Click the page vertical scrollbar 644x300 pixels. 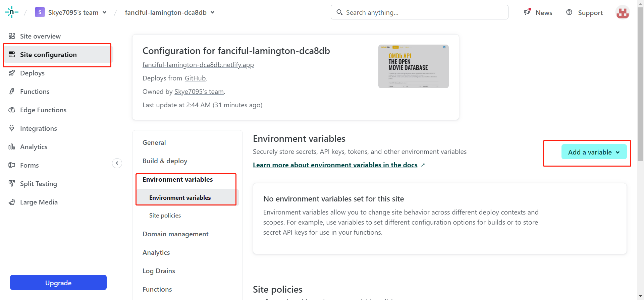(x=640, y=84)
